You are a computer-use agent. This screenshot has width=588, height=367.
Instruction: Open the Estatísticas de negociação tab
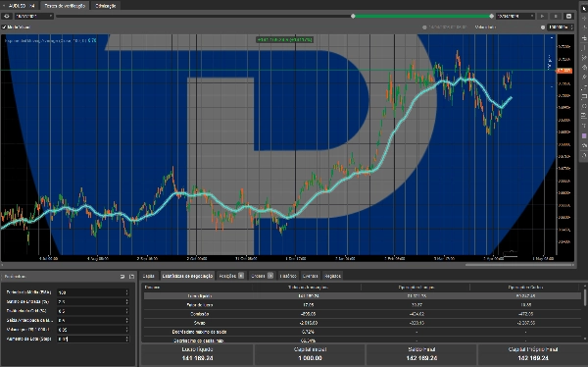[187, 276]
